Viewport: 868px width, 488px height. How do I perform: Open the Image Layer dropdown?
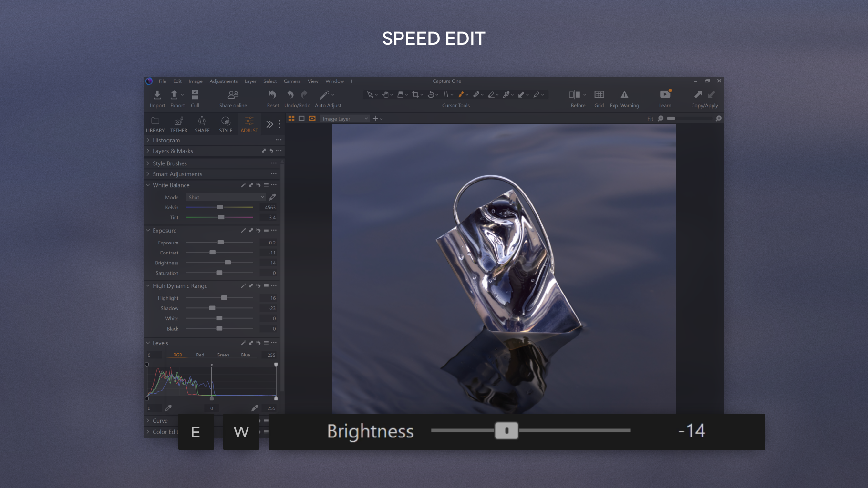(x=344, y=118)
